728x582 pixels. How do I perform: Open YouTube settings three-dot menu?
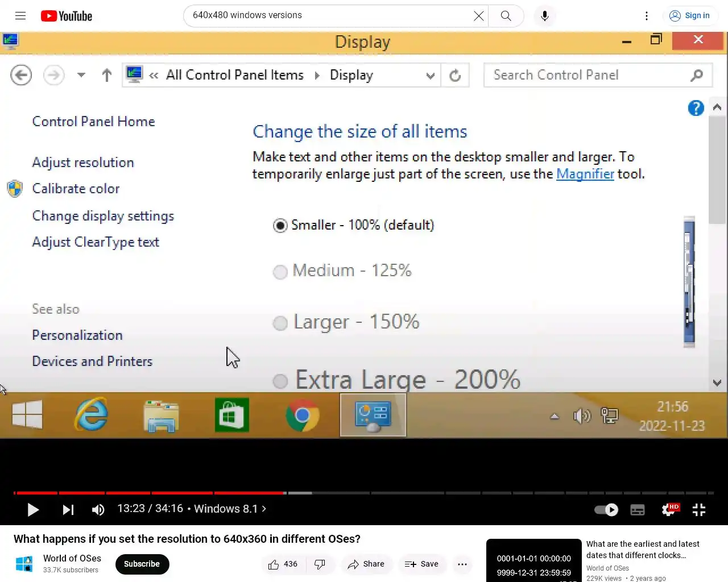647,16
